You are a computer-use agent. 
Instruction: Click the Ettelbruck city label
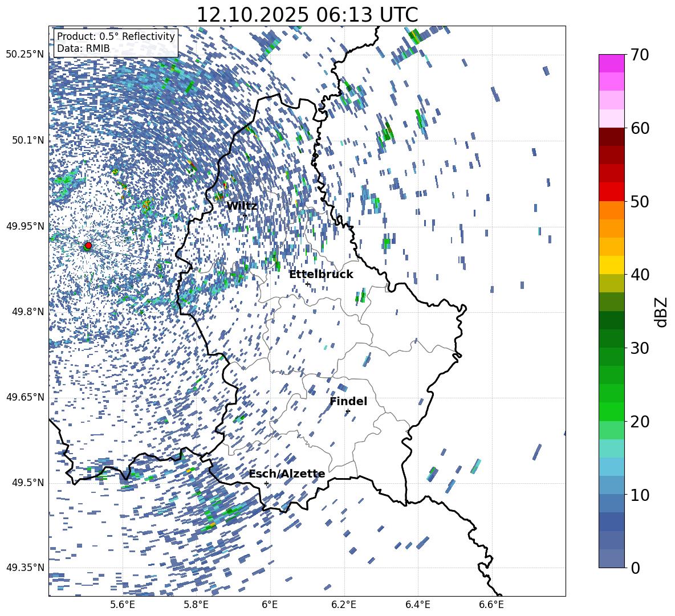coord(321,275)
